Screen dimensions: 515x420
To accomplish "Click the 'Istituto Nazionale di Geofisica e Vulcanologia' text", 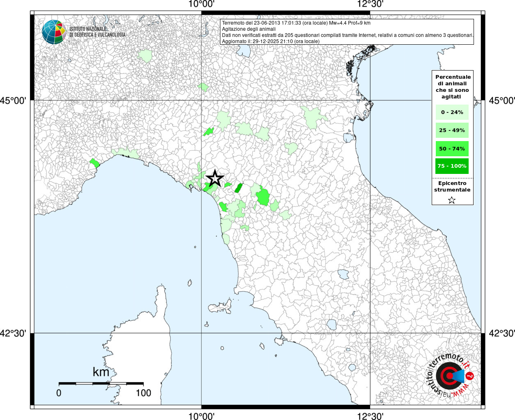I will pyautogui.click(x=97, y=32).
